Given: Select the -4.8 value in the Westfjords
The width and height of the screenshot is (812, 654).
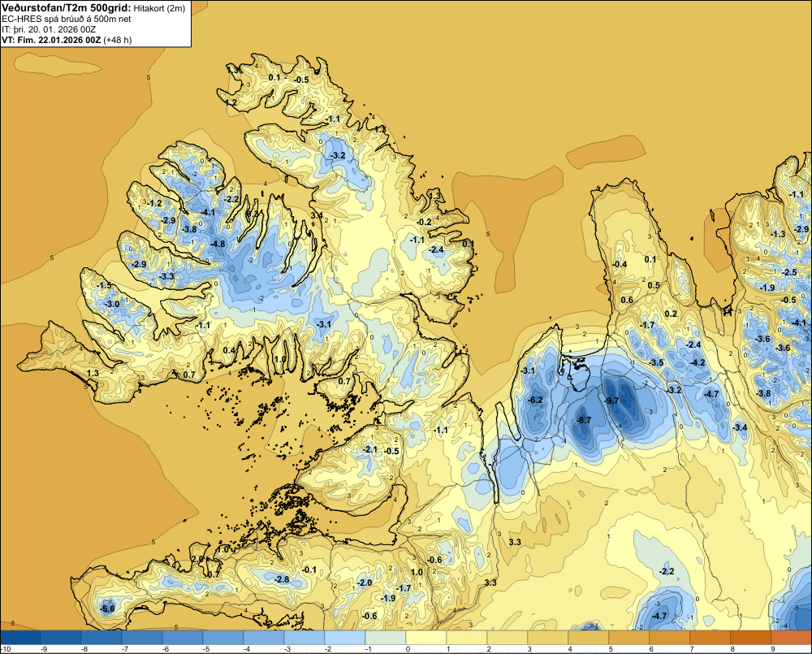Looking at the screenshot, I should (x=218, y=244).
